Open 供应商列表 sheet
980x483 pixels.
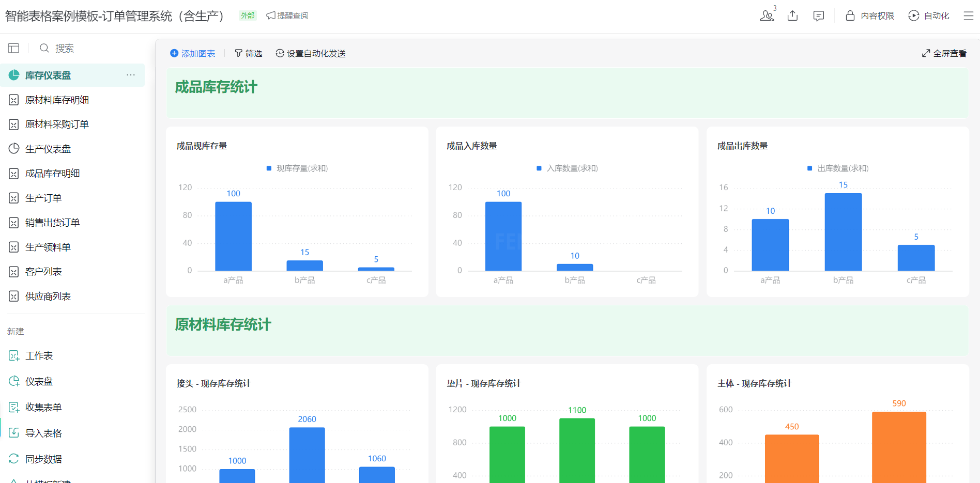[72, 296]
